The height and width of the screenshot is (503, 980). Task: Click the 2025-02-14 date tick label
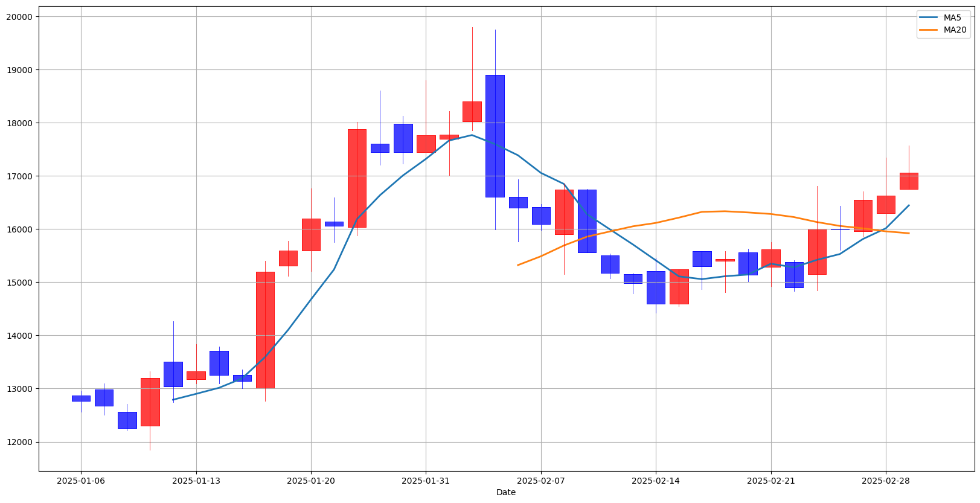point(656,481)
